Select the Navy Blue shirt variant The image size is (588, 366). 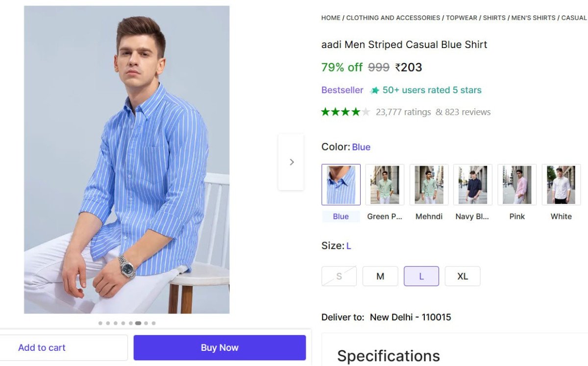[472, 185]
